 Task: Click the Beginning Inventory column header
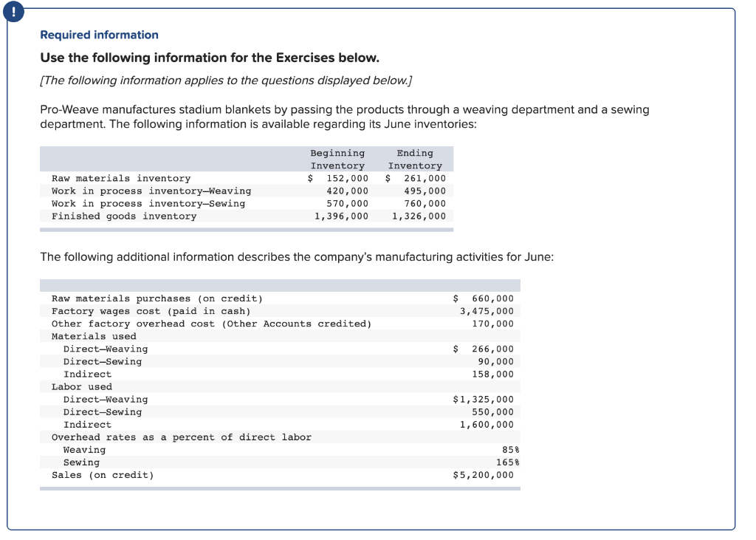click(337, 159)
